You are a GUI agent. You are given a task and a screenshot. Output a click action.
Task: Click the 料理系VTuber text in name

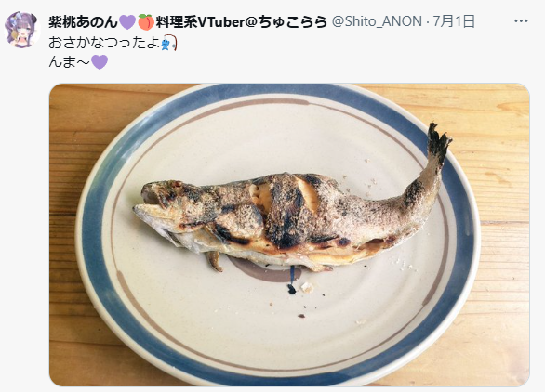pos(200,22)
